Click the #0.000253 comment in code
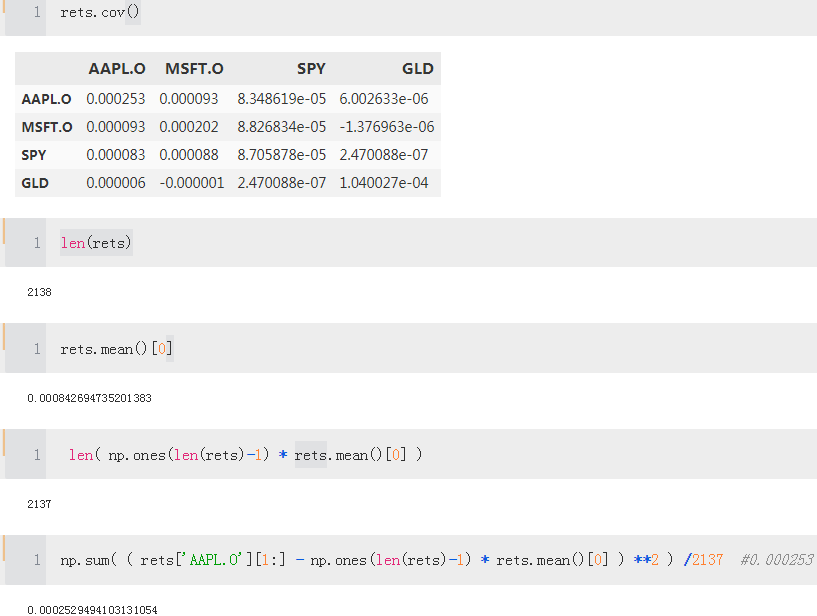The width and height of the screenshot is (817, 616). (x=777, y=560)
